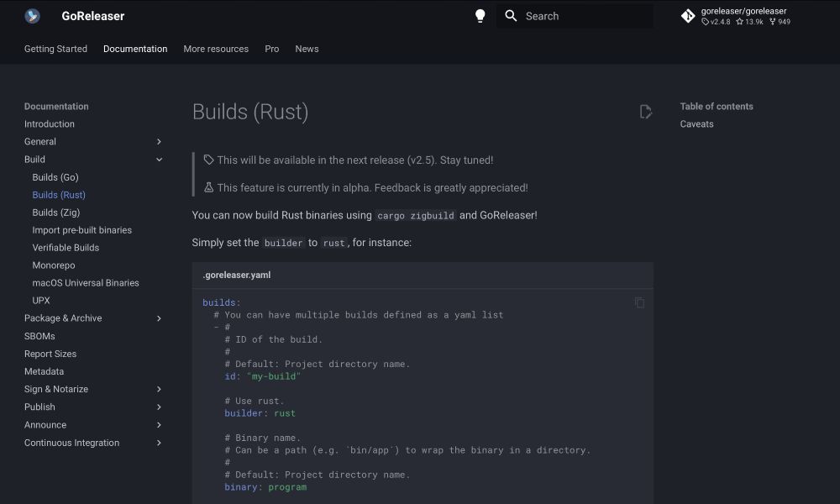Open the News tab
840x504 pixels.
tap(307, 49)
